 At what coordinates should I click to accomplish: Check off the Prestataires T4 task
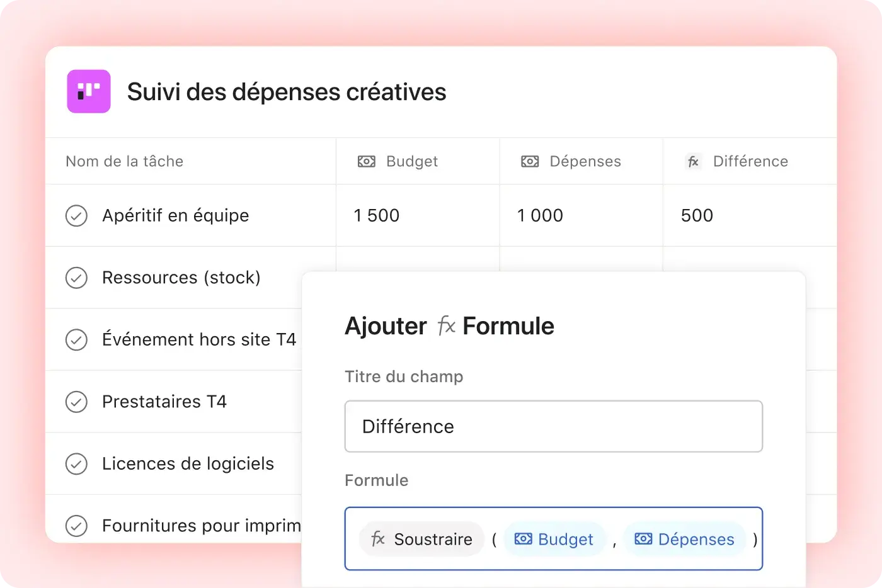tap(76, 402)
